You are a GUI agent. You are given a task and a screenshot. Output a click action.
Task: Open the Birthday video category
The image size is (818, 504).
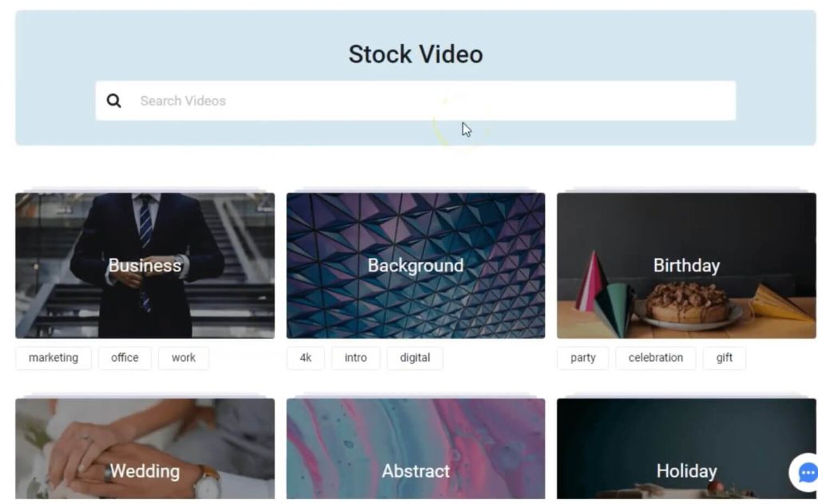click(x=686, y=265)
